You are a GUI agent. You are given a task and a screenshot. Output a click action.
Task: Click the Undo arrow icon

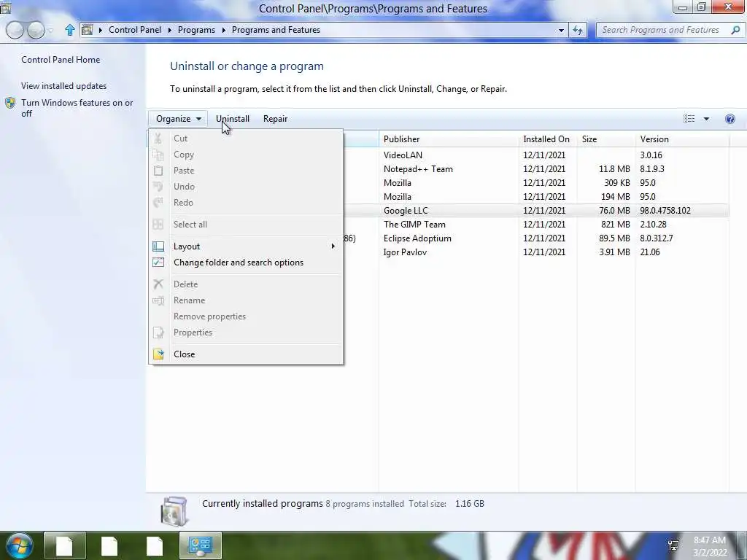click(x=158, y=187)
